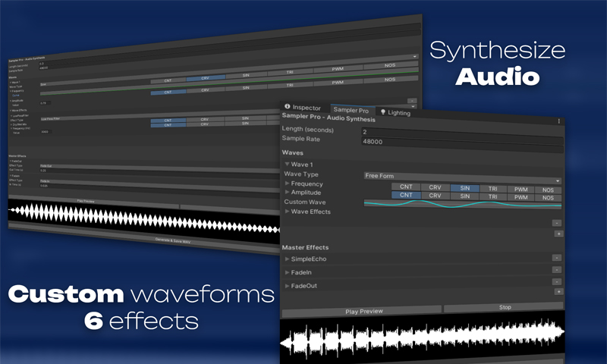
Task: Open the Wave Type dropdown showing Free Form
Action: click(462, 177)
